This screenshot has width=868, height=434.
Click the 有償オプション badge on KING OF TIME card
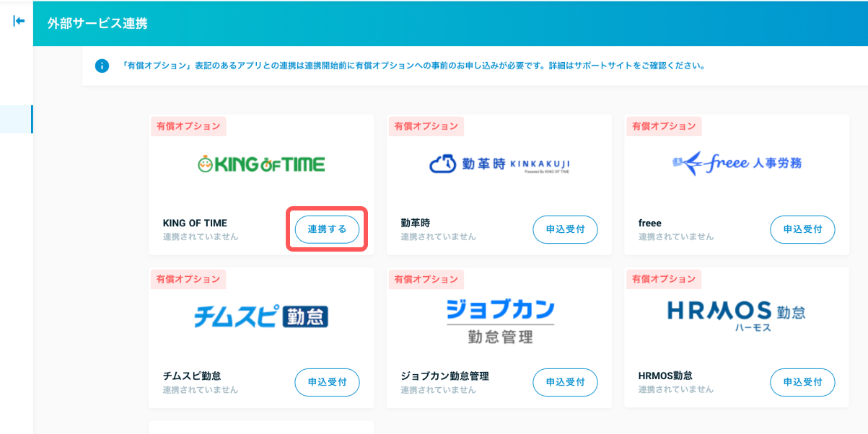click(188, 126)
